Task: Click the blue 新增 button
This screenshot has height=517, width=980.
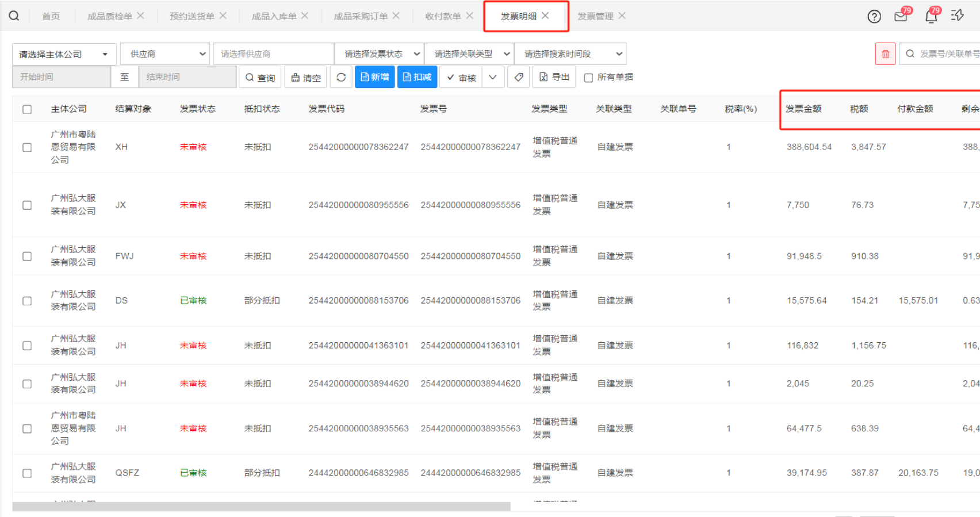Action: (374, 77)
